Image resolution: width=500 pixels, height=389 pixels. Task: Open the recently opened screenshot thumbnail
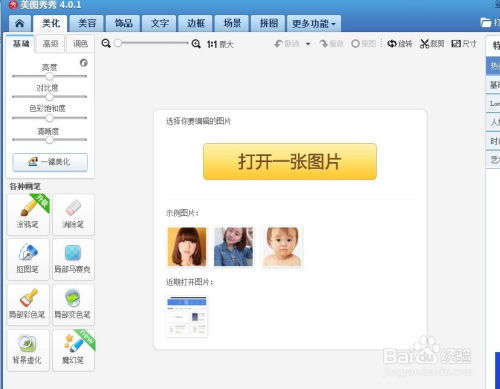click(x=187, y=317)
